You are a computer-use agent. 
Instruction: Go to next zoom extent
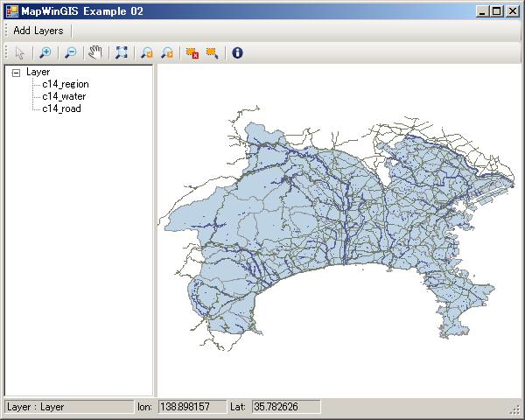[x=166, y=52]
